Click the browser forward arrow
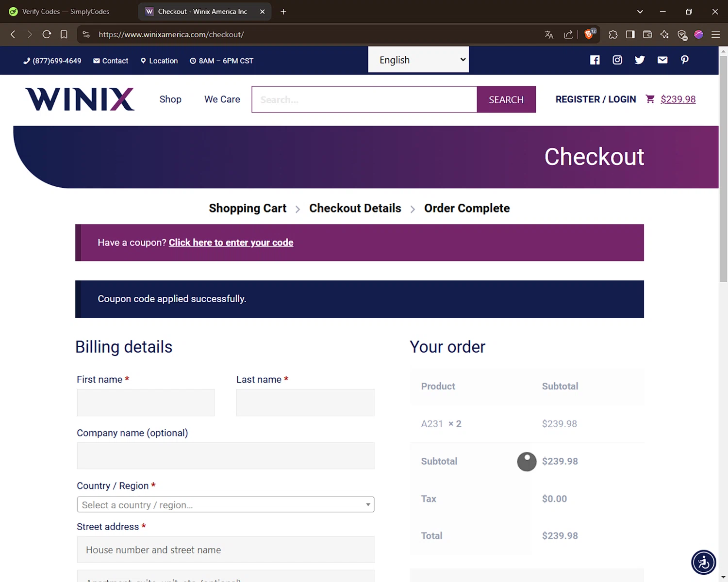The width and height of the screenshot is (728, 582). [x=30, y=34]
